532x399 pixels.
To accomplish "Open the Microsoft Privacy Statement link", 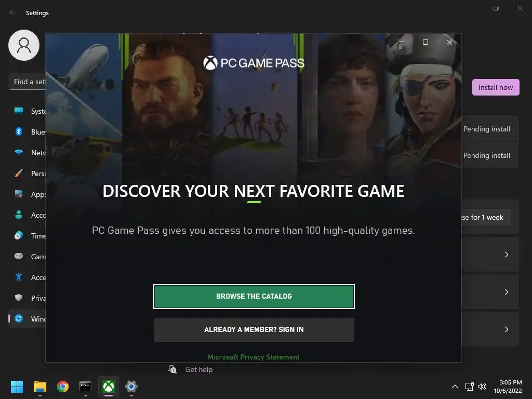I will coord(254,357).
